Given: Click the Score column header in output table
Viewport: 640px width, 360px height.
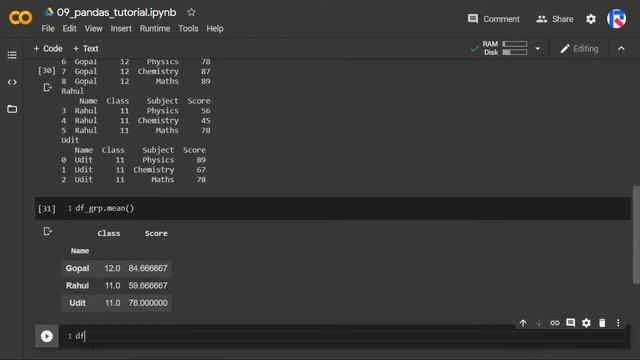Looking at the screenshot, I should 156,233.
